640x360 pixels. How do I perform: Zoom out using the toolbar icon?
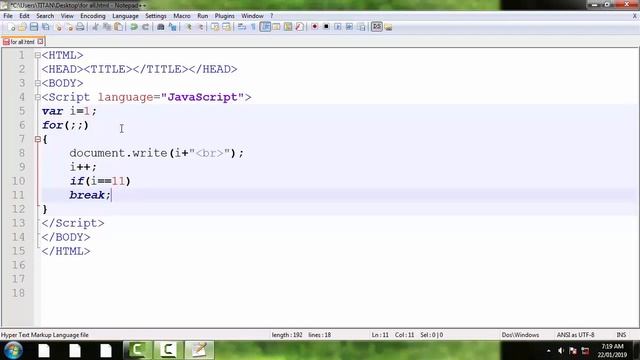(200, 27)
